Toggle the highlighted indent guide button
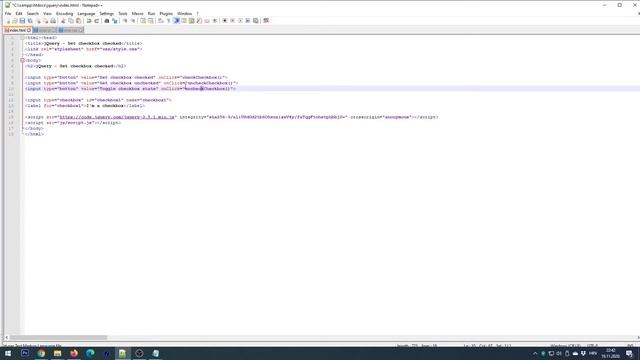Image resolution: width=640 pixels, height=360 pixels. pyautogui.click(x=176, y=21)
